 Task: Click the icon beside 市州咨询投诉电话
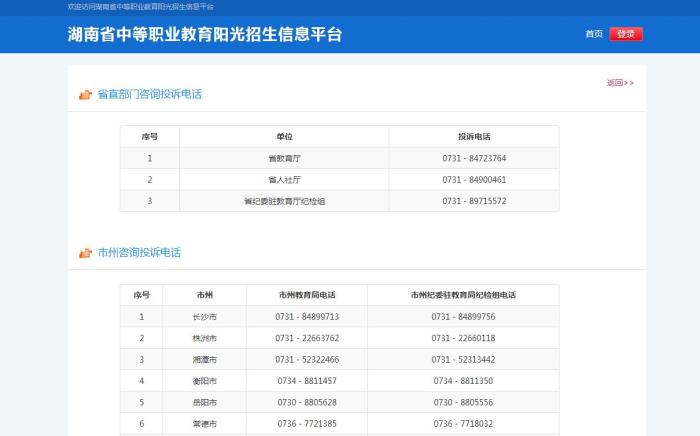point(86,253)
